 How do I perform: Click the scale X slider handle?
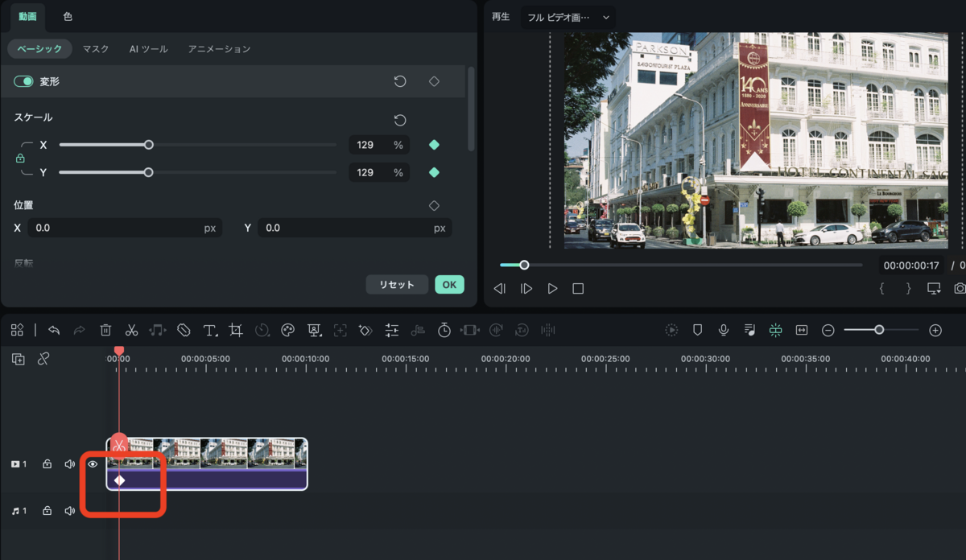click(148, 145)
